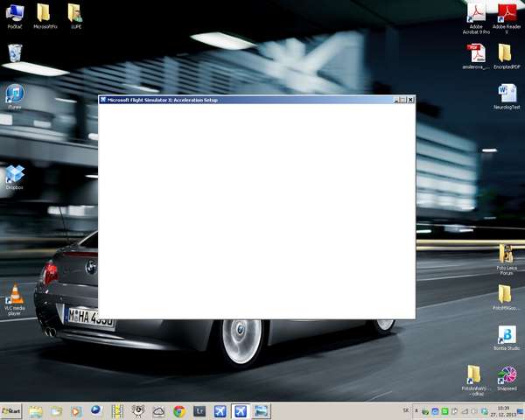Minimize the Flight Simulator Setup window
This screenshot has width=525, height=420.
(396, 100)
